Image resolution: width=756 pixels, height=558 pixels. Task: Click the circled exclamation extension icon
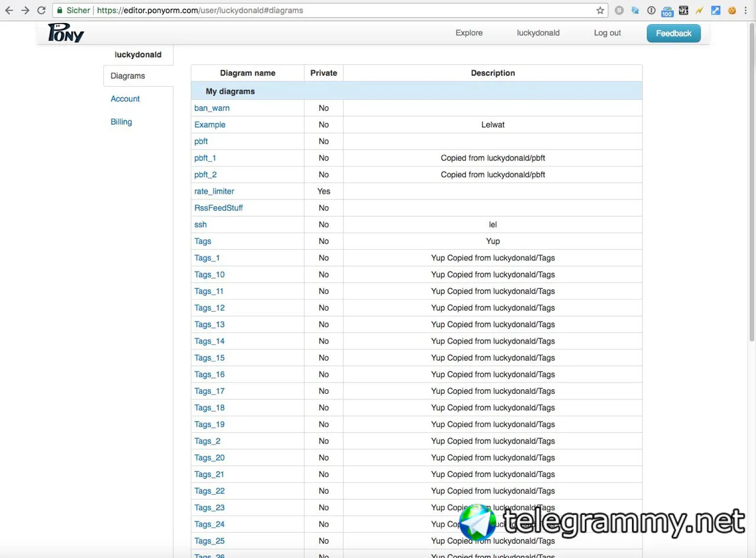(x=651, y=10)
